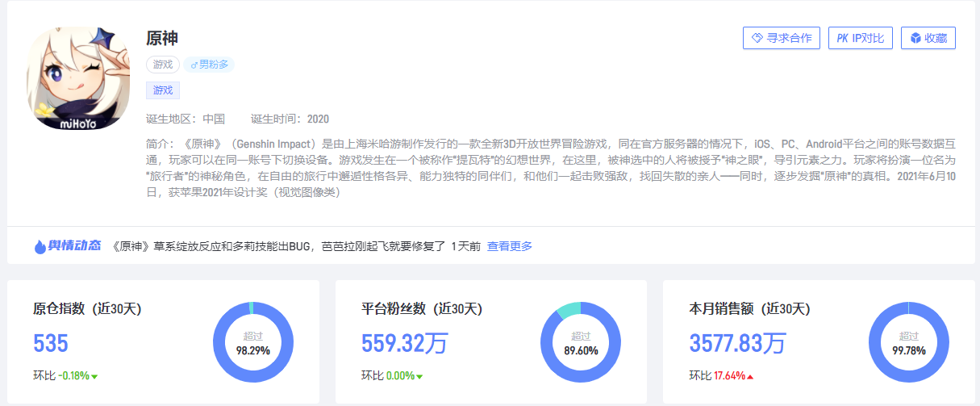
Task: Click the 平台粉丝数 donut chart 89.60%
Action: (x=581, y=342)
